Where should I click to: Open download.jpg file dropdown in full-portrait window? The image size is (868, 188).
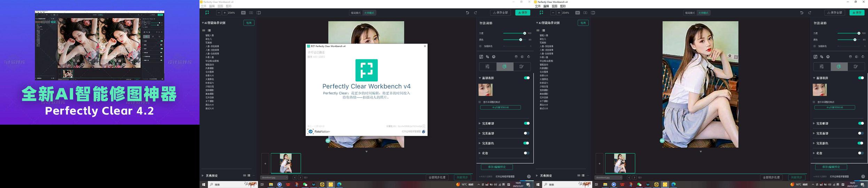pos(608,178)
